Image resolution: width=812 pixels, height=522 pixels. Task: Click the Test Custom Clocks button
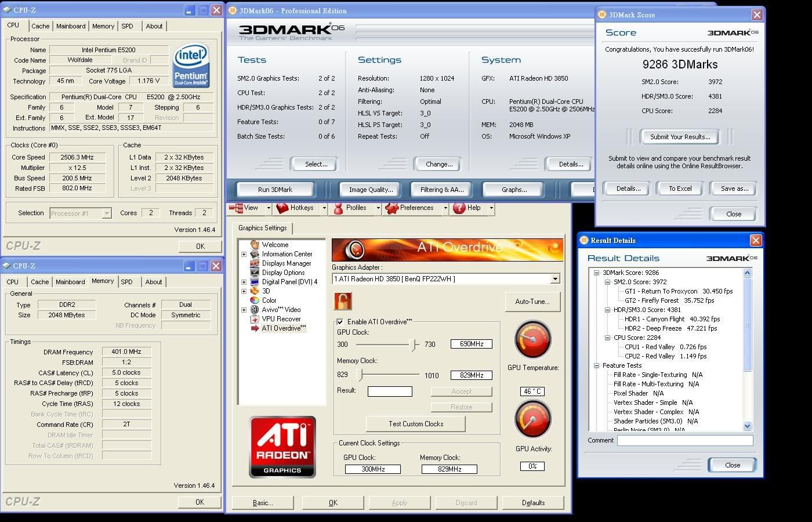416,424
